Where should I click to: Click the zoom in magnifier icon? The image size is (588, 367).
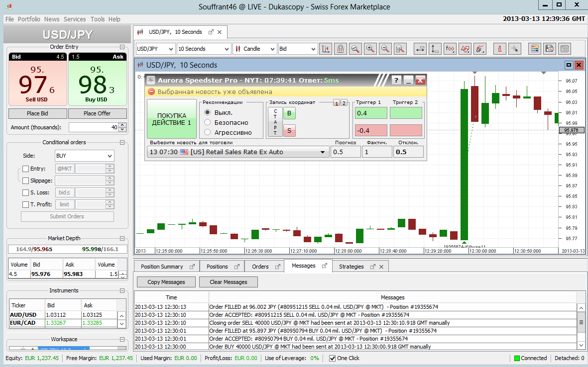pyautogui.click(x=370, y=49)
